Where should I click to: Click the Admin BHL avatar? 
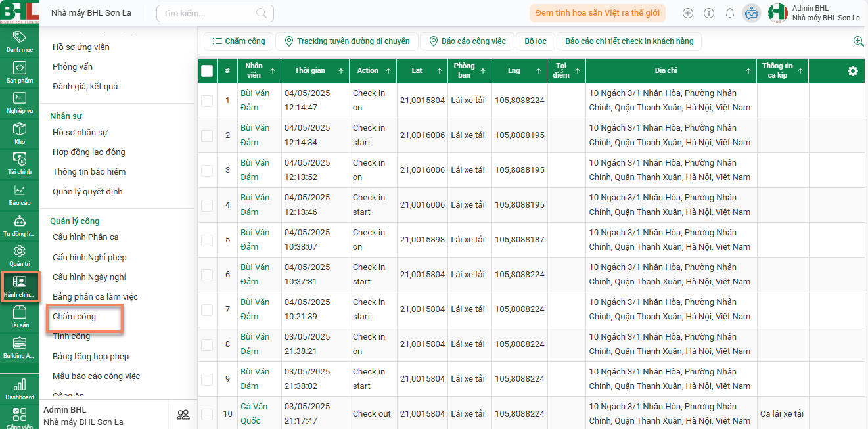778,13
